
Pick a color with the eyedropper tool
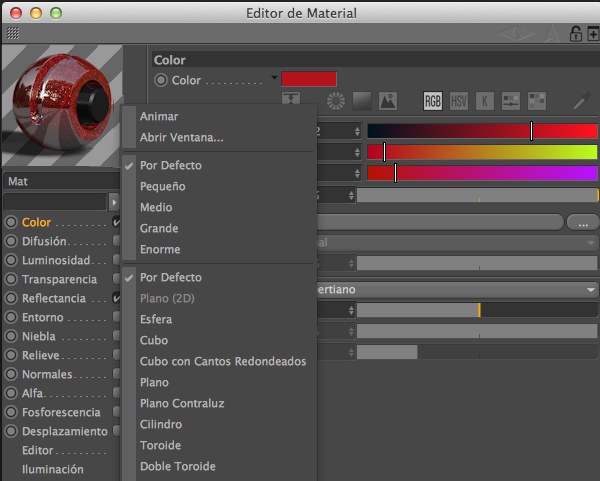[581, 101]
